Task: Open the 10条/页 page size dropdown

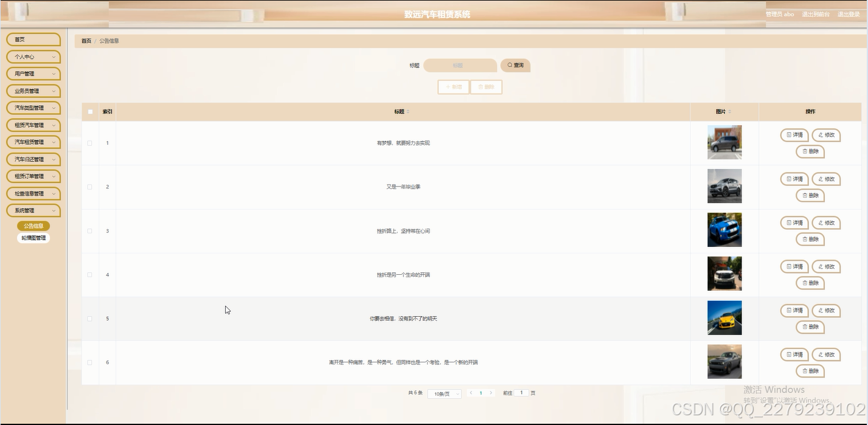Action: [444, 393]
